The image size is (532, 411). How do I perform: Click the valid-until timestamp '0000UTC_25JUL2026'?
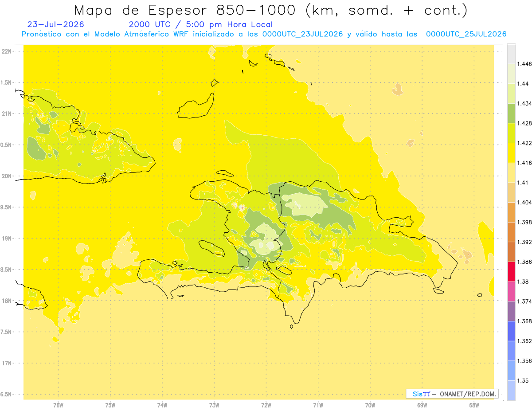click(466, 34)
